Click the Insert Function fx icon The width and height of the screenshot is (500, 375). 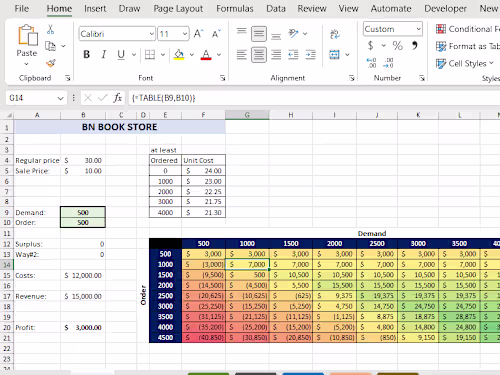(x=117, y=98)
